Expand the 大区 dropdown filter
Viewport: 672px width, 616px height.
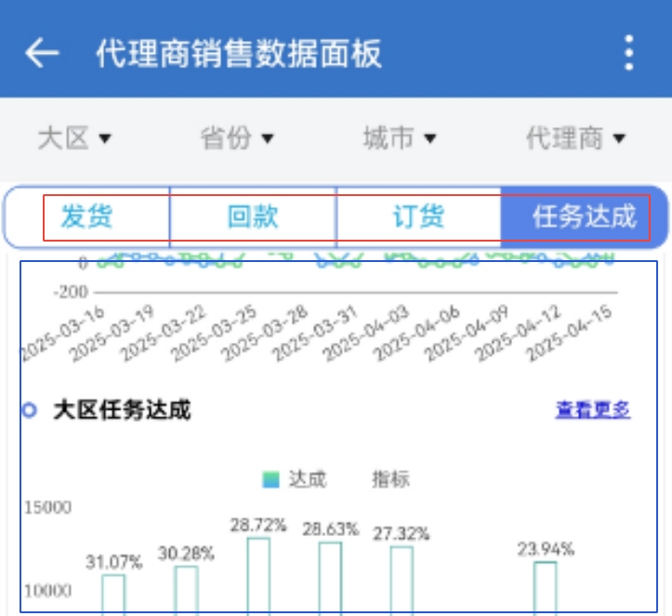point(75,138)
